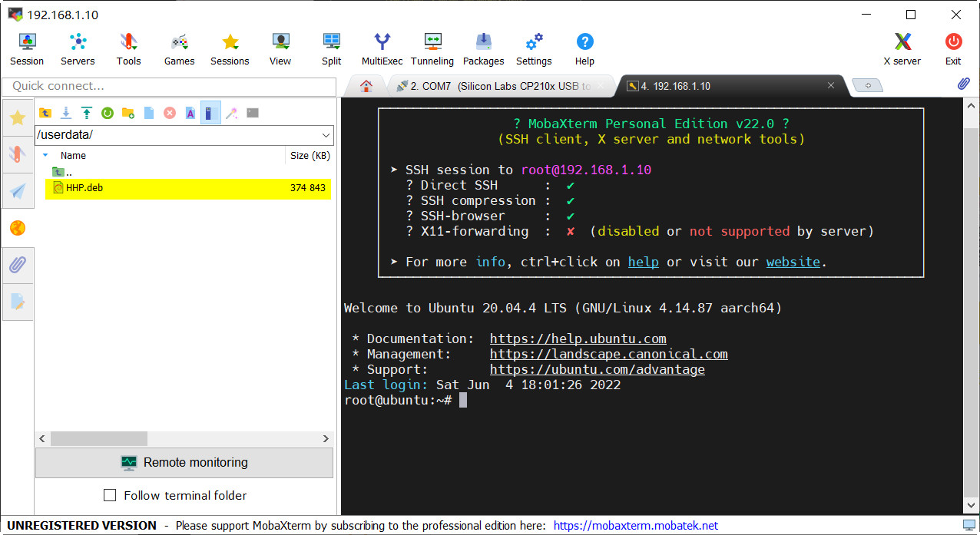
Task: Sort by the Name column header
Action: click(x=73, y=155)
